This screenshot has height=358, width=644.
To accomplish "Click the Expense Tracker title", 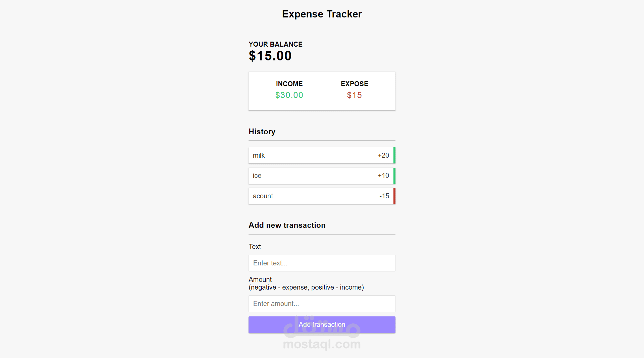I will click(322, 14).
